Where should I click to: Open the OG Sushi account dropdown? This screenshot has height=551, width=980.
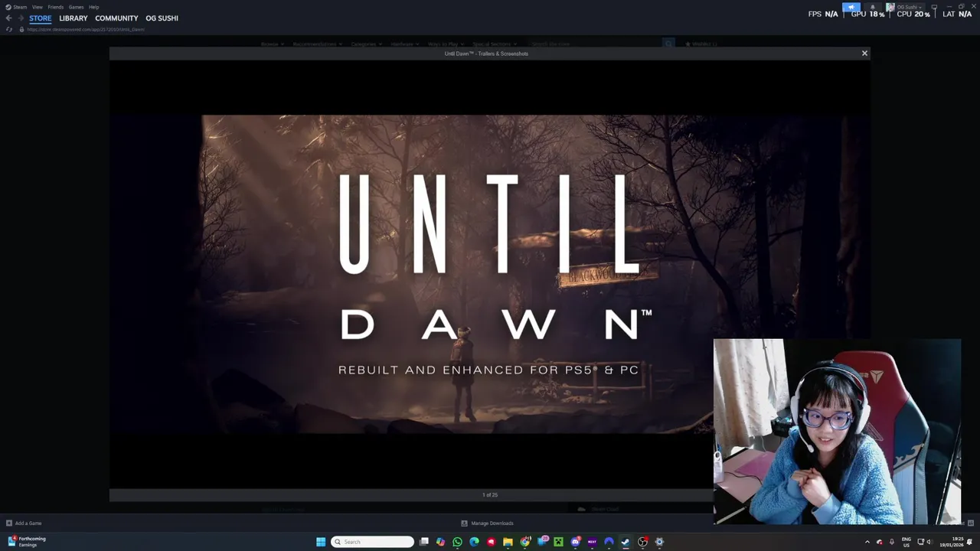(910, 7)
